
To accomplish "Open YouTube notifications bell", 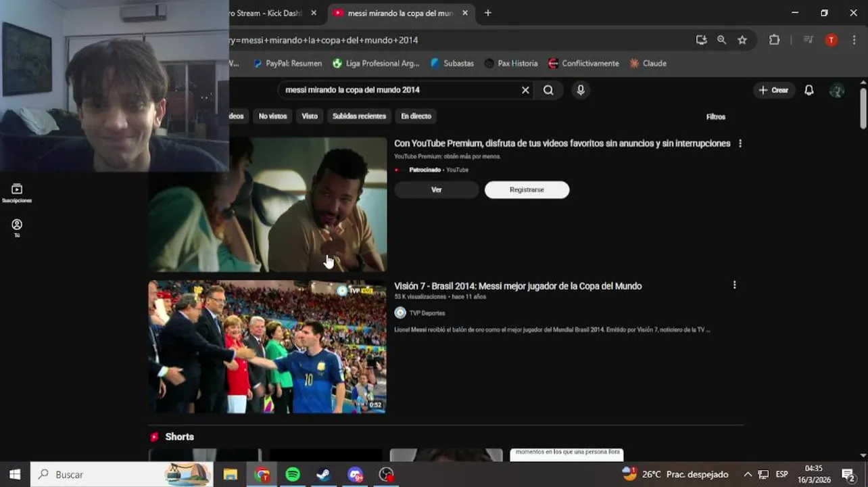I will (809, 90).
